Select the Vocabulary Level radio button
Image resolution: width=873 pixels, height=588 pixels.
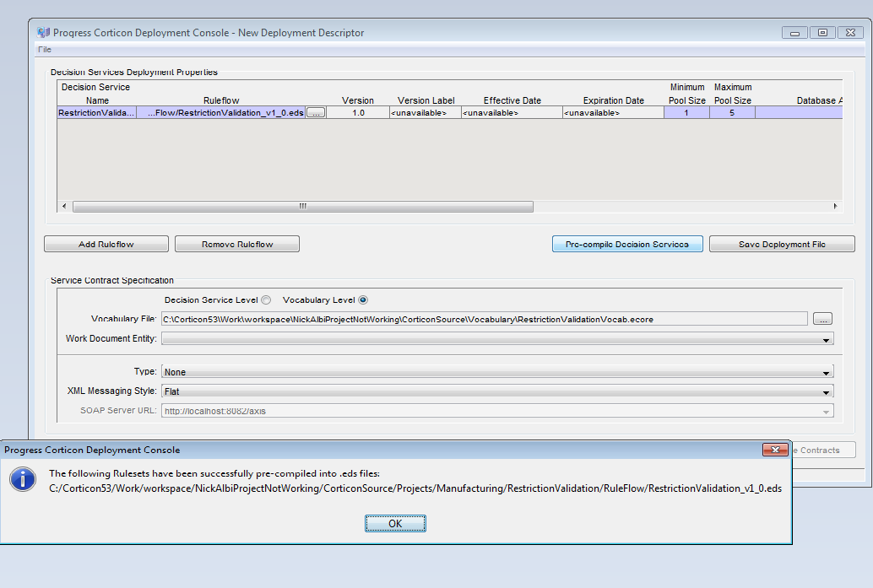tap(363, 299)
